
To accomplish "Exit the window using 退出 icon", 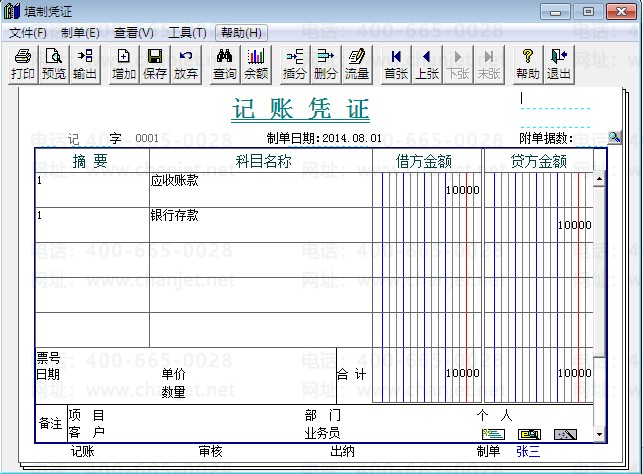I will [x=559, y=64].
